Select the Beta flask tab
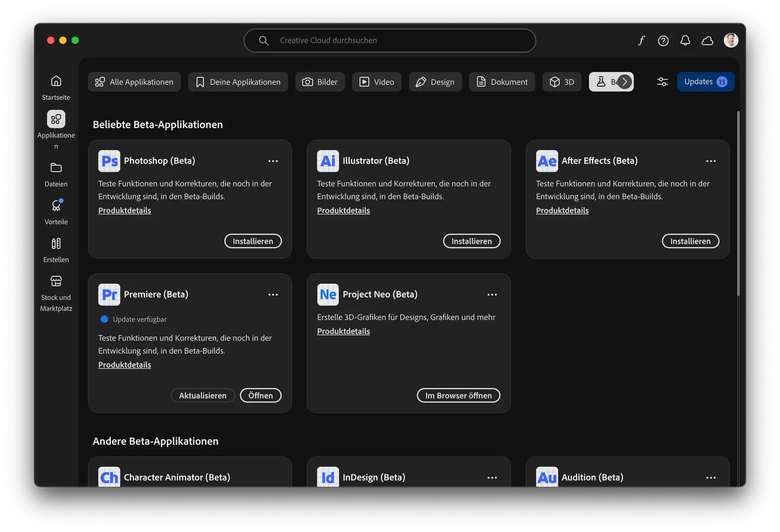The image size is (780, 532). pyautogui.click(x=604, y=82)
